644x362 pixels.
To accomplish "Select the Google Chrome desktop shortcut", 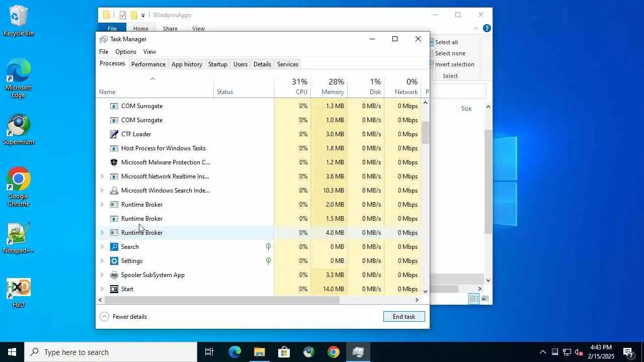I will [19, 187].
